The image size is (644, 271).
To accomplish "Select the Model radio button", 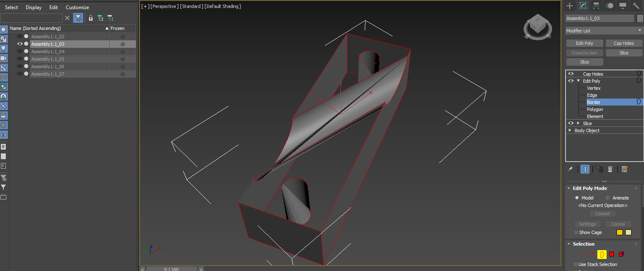I will (577, 198).
